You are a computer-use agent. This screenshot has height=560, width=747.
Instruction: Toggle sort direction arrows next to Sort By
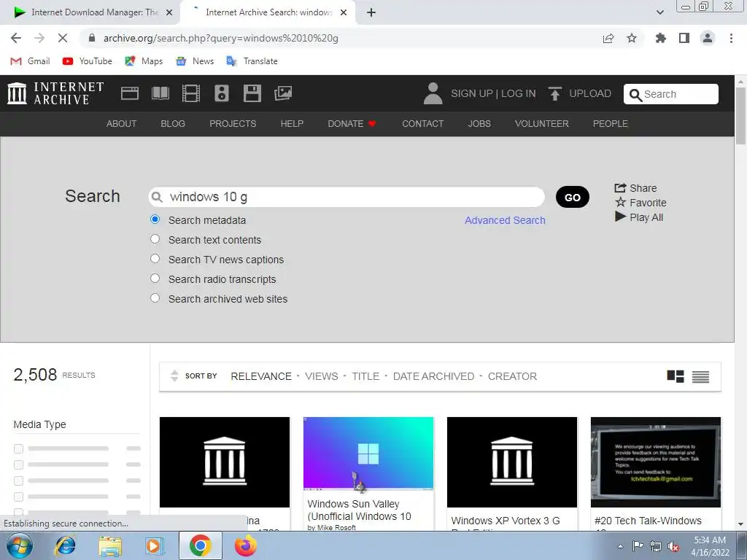pyautogui.click(x=174, y=376)
